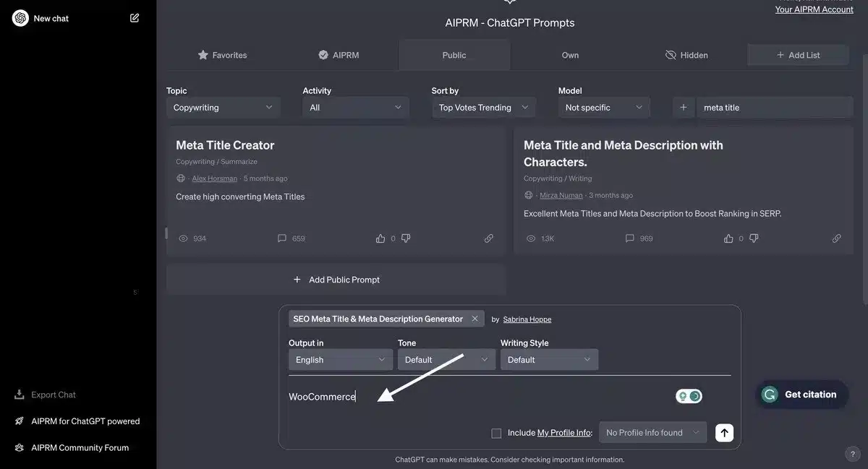
Task: Open AIPRM Community Forum link
Action: [80, 448]
